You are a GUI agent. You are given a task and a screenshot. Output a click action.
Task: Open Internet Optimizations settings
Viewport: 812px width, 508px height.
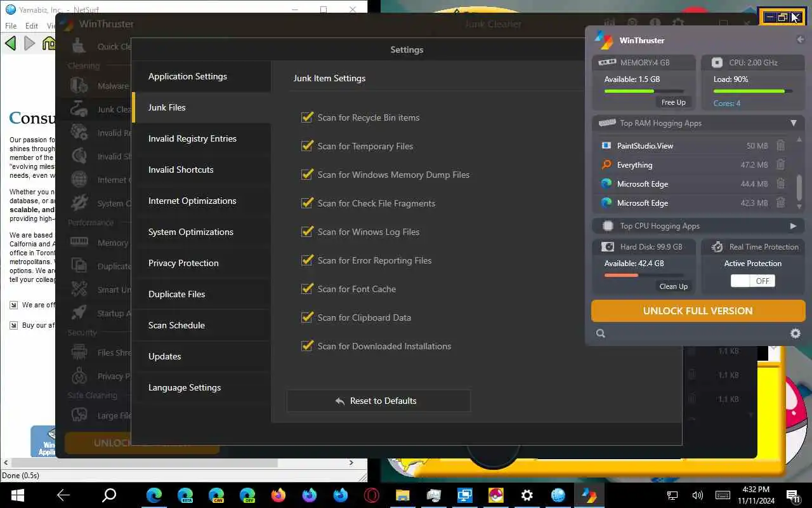pos(201,201)
